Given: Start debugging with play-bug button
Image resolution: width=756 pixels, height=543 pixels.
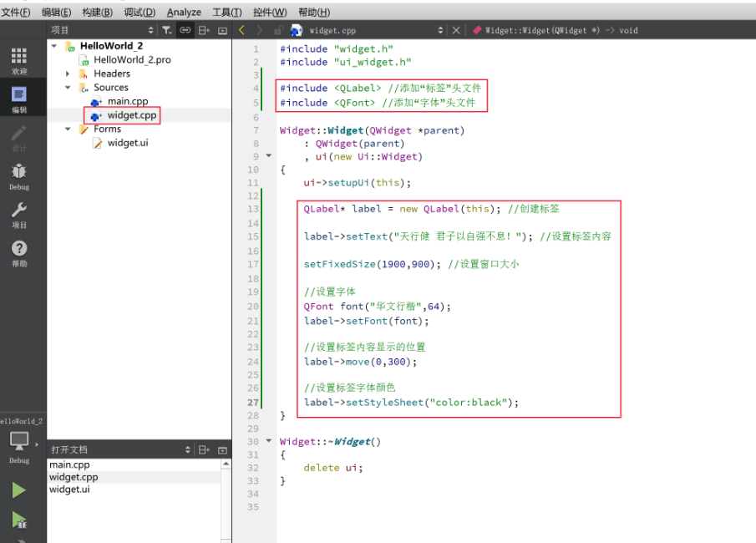Looking at the screenshot, I should (x=19, y=520).
